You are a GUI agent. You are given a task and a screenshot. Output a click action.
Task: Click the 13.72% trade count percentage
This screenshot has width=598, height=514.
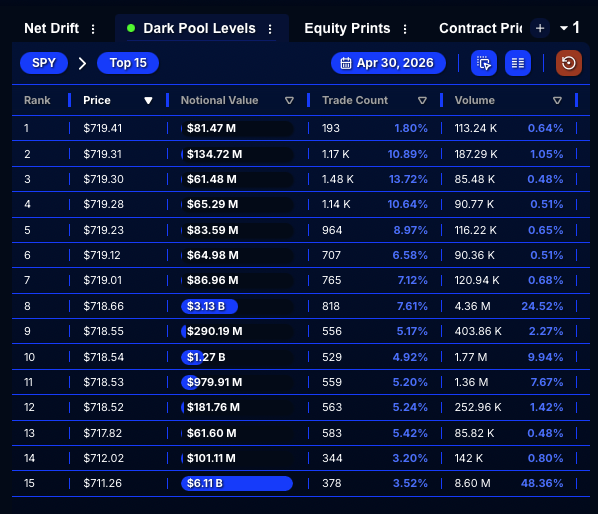(408, 179)
